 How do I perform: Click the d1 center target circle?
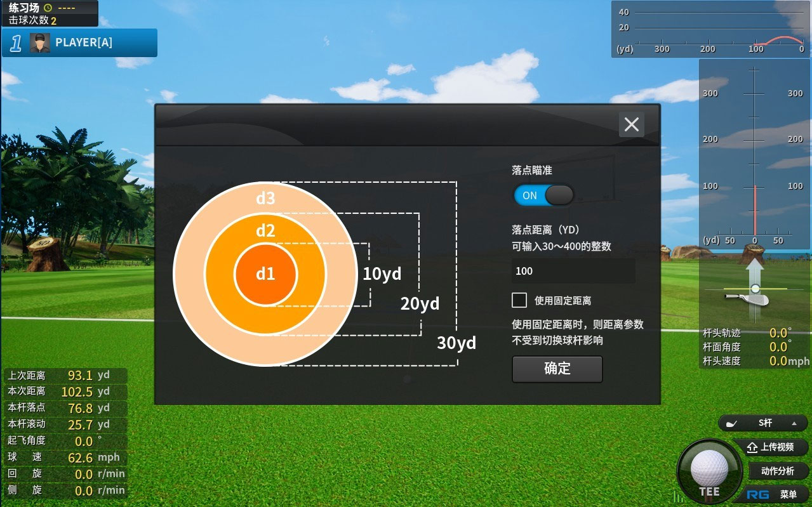(x=265, y=274)
